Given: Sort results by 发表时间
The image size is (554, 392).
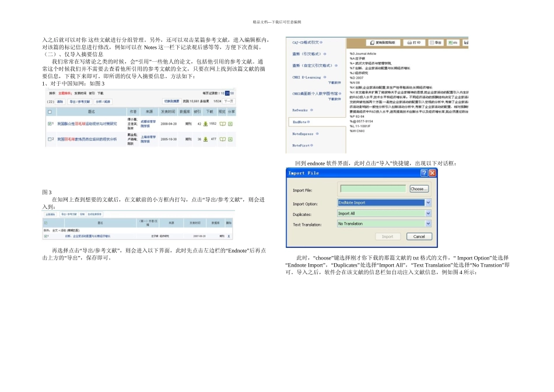Looking at the screenshot, I should coord(80,93).
